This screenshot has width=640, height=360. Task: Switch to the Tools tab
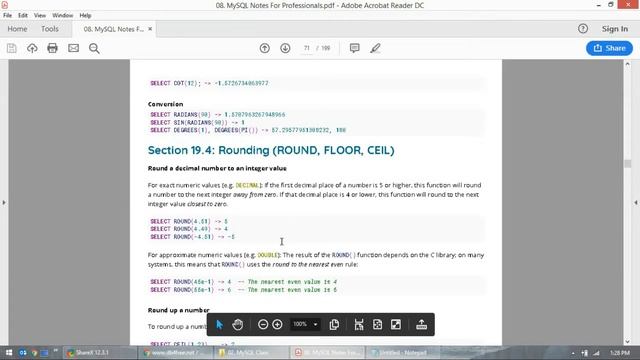tap(50, 29)
